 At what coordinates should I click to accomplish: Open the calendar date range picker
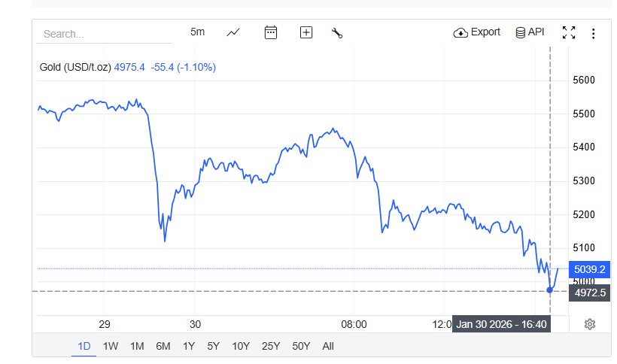pyautogui.click(x=271, y=32)
